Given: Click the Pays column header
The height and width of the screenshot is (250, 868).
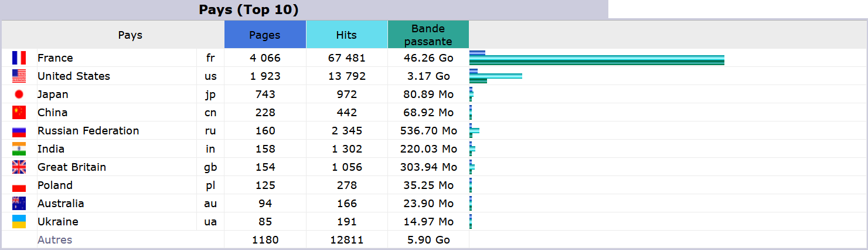Looking at the screenshot, I should (x=130, y=35).
